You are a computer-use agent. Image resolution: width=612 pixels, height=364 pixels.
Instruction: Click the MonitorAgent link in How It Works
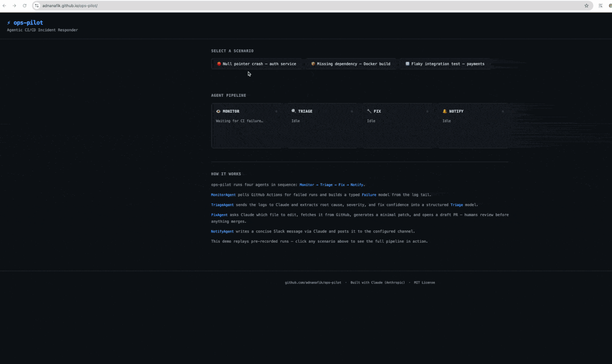[x=223, y=195]
